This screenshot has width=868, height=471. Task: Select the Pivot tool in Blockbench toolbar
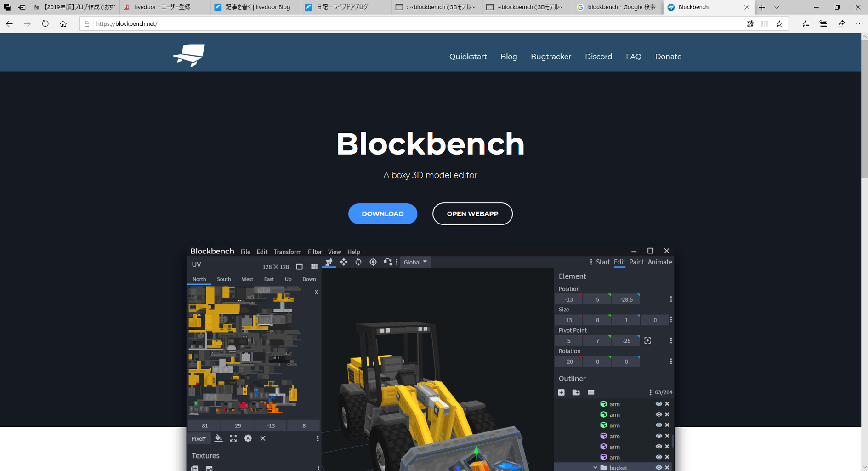[x=373, y=262]
